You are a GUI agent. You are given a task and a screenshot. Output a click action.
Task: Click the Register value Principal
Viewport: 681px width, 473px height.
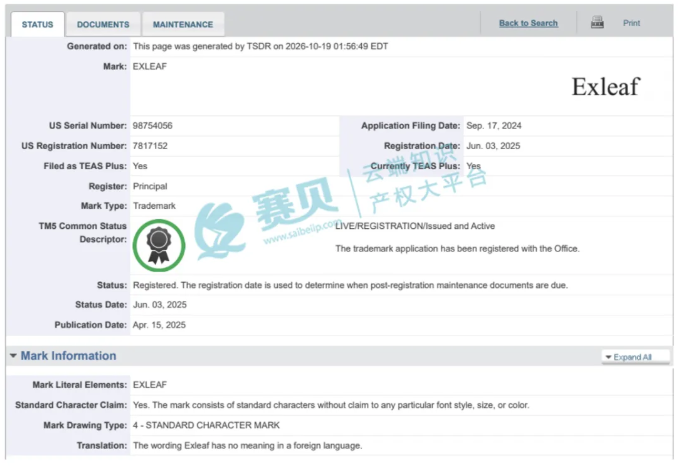150,186
